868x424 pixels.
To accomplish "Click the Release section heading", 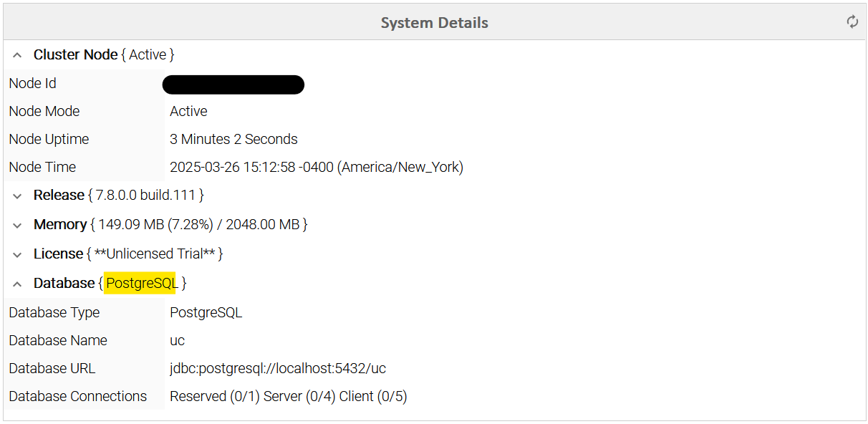I will coord(59,195).
